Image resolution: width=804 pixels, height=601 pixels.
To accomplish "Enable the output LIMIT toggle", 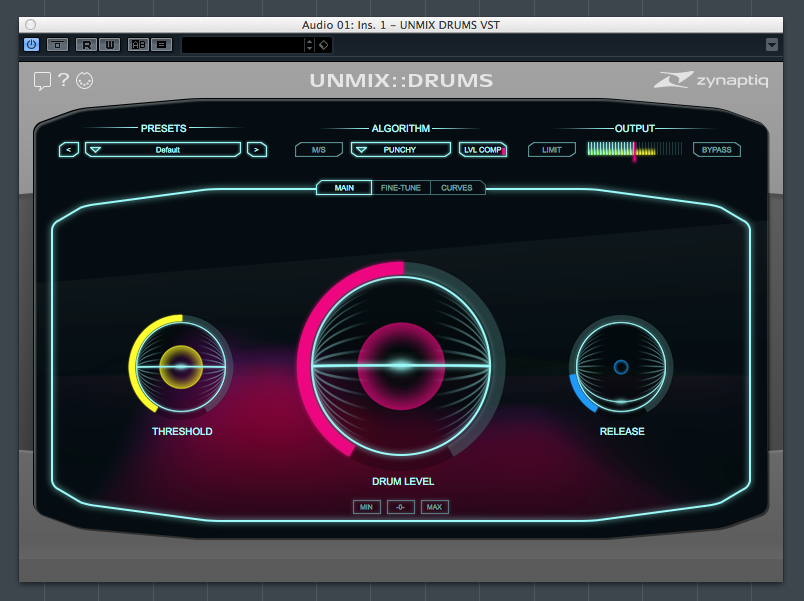I will (x=552, y=150).
